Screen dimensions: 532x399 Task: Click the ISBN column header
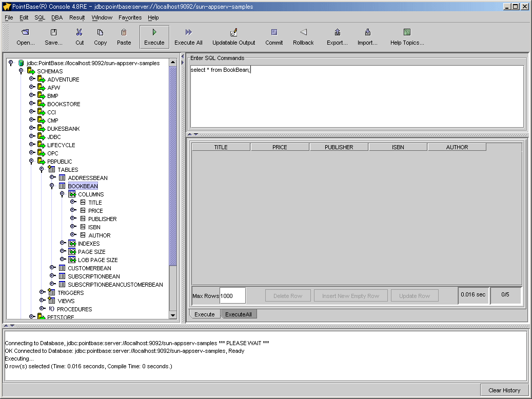[x=398, y=147]
